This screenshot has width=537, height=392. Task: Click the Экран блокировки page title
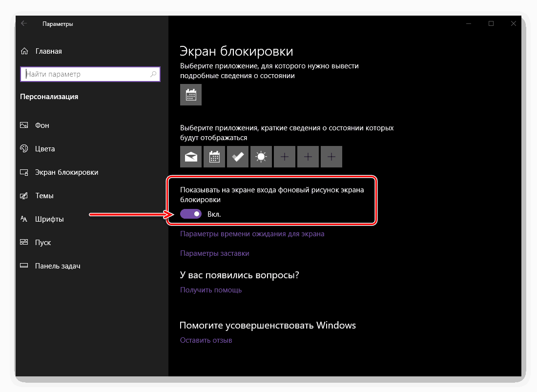[236, 51]
